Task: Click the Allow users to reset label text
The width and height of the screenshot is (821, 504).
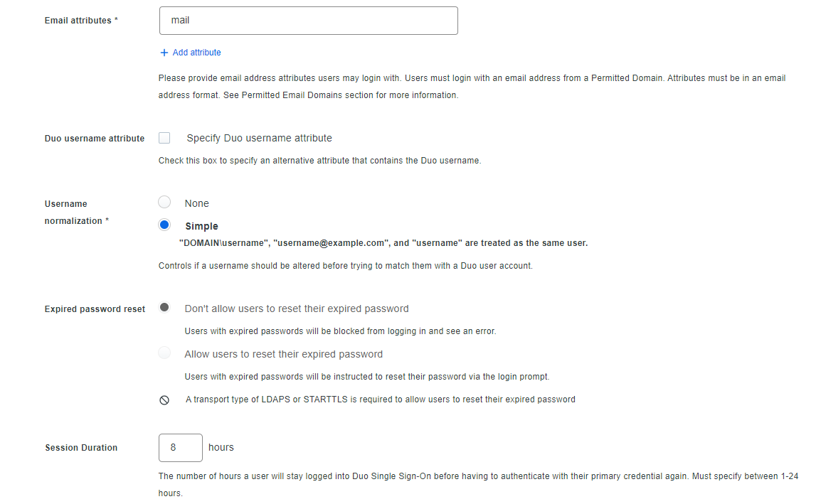Action: 283,354
